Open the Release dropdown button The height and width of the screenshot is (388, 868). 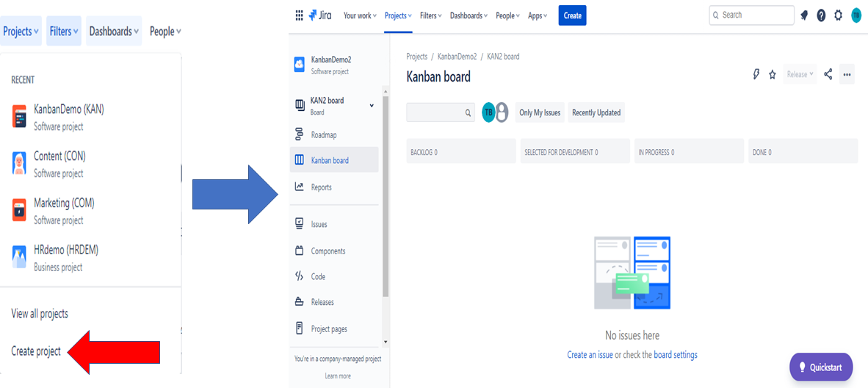click(800, 74)
